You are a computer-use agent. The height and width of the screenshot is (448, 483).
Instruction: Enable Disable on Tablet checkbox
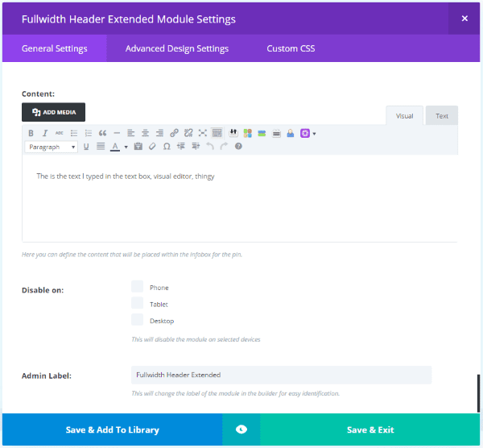tap(138, 303)
